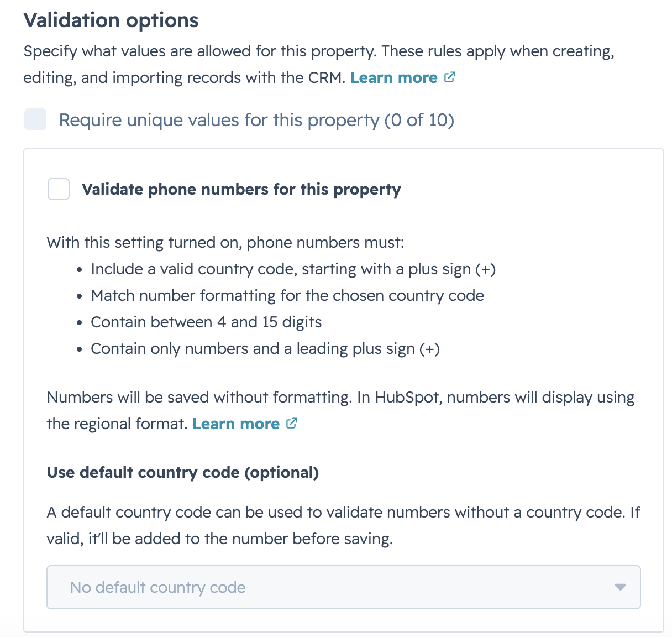Click 'Numbers will be saved without formatting' text
Image resolution: width=672 pixels, height=637 pixels.
click(340, 410)
